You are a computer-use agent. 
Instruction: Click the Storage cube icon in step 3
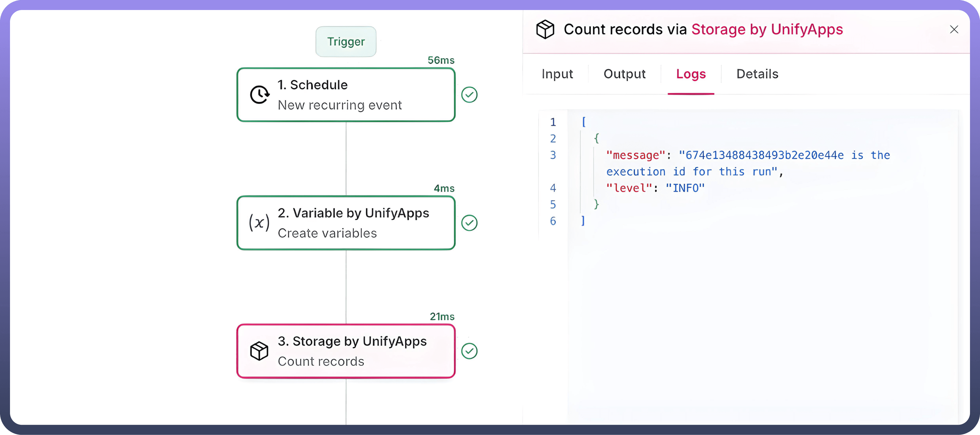(x=259, y=351)
